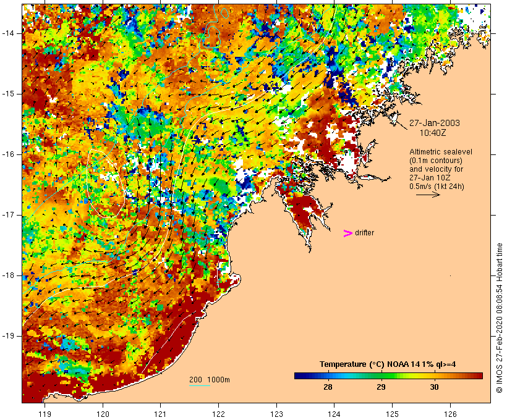Click the temperature colorbar title text
507x420 pixels.
[x=388, y=364]
